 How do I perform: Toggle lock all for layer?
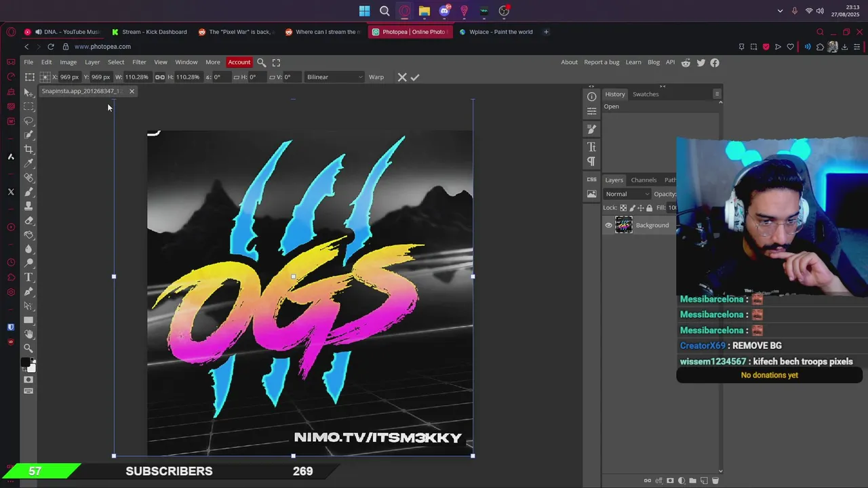tap(649, 208)
